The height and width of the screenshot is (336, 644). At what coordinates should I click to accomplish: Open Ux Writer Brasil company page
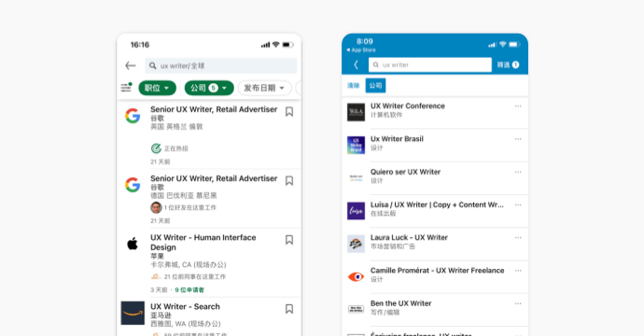[397, 139]
